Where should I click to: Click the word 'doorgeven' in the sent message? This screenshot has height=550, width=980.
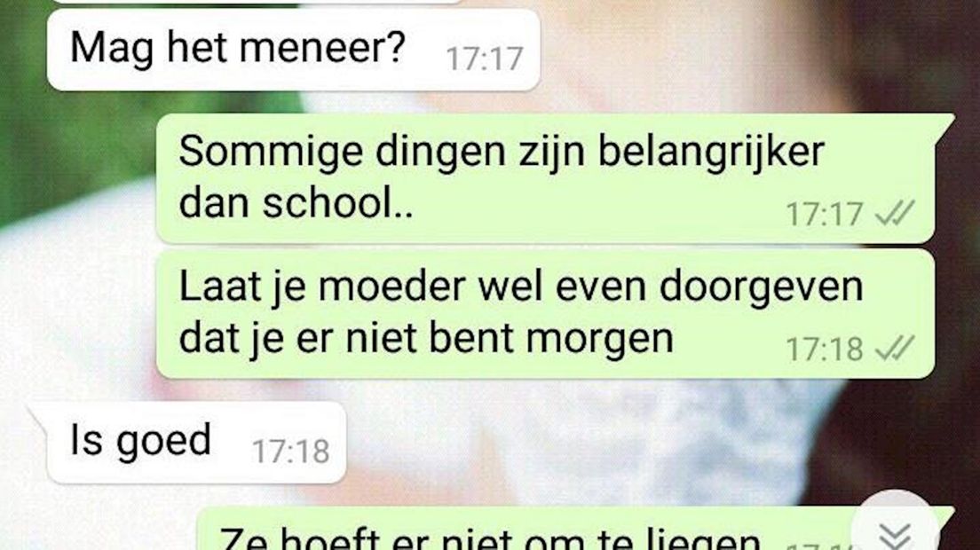point(762,287)
